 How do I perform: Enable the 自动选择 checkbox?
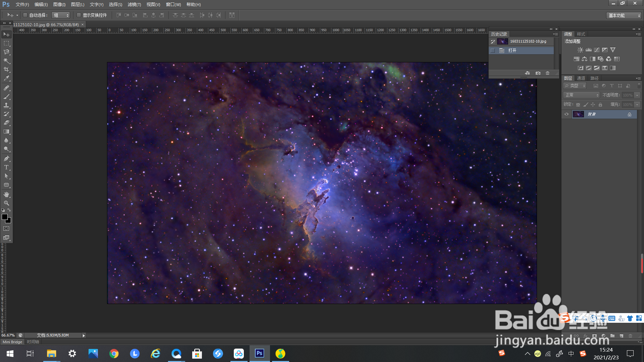[25, 15]
